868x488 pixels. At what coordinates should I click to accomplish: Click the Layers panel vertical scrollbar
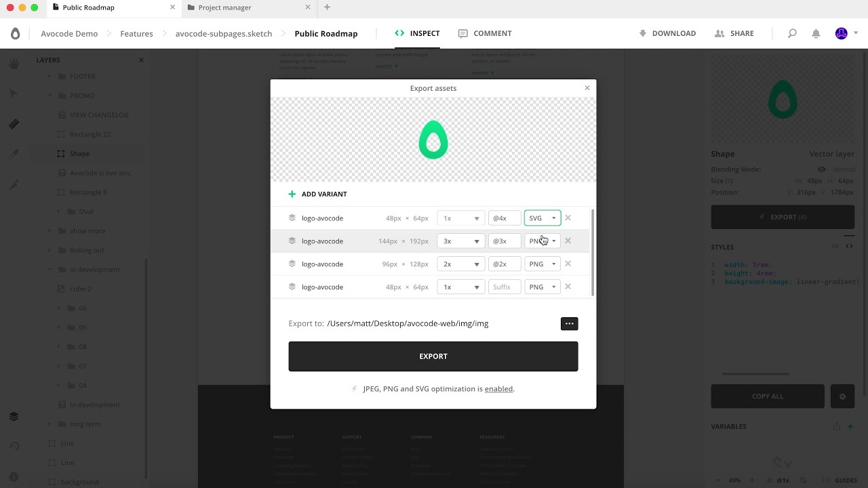point(145,369)
